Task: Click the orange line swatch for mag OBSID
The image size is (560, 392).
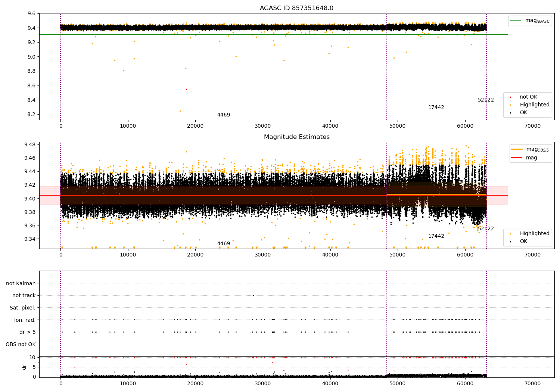Action: pos(517,149)
